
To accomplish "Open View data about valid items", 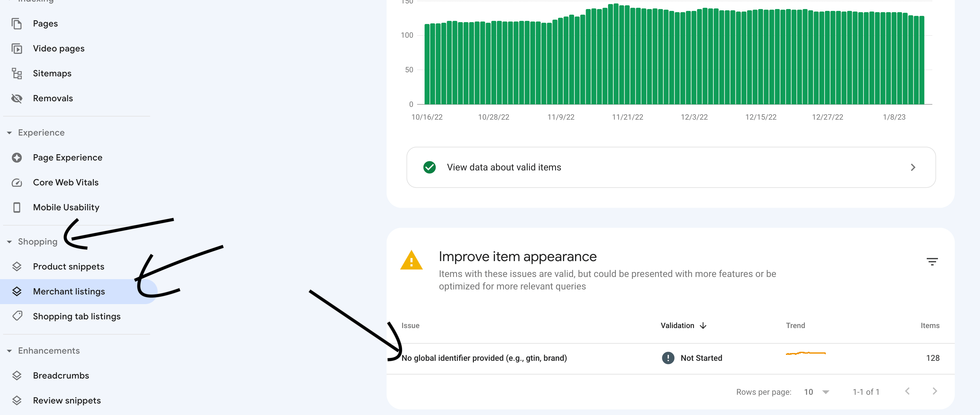I will 671,167.
